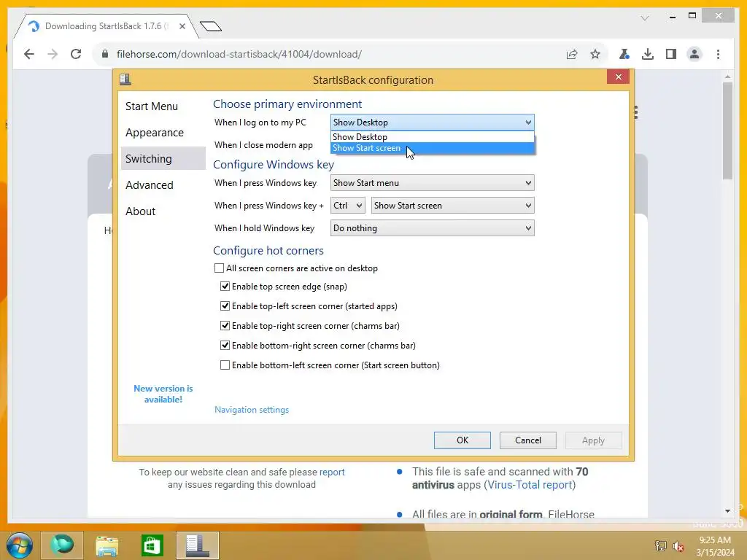Select Show Start screen in the open list
Screen dimensions: 747x560
tap(432, 148)
